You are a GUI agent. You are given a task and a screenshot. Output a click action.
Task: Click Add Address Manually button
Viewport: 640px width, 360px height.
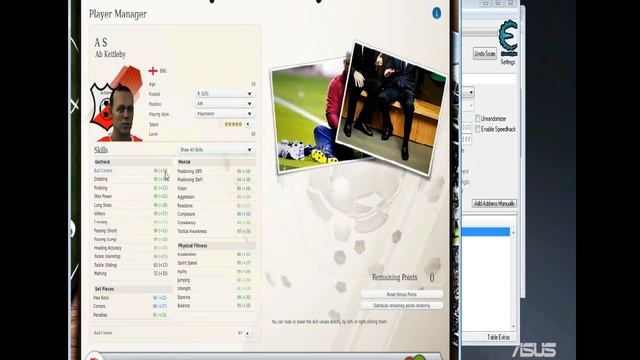point(494,203)
